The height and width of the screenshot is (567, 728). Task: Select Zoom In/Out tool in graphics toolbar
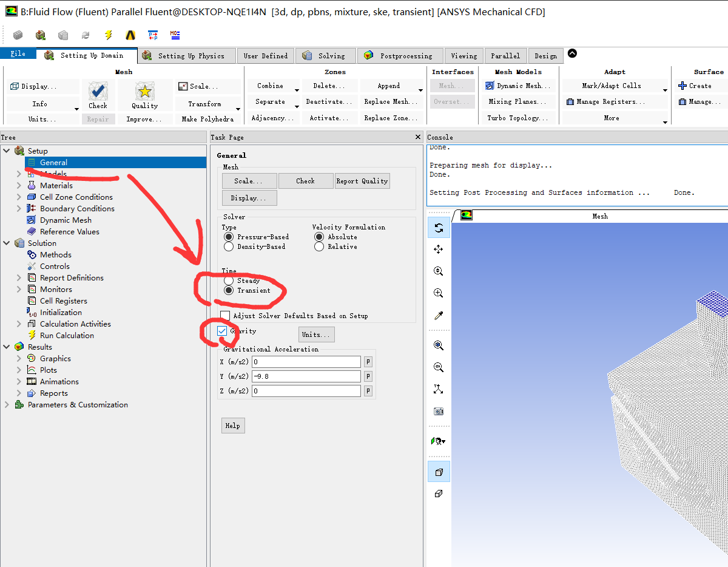coord(439,271)
